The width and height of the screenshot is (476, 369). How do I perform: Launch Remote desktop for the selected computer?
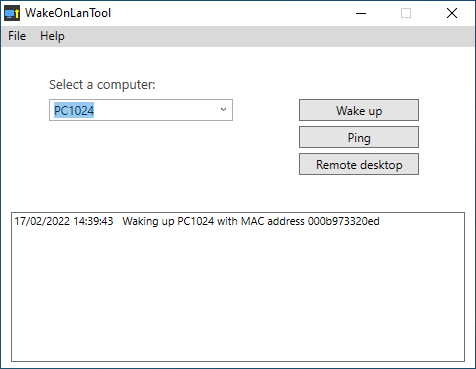pos(359,164)
